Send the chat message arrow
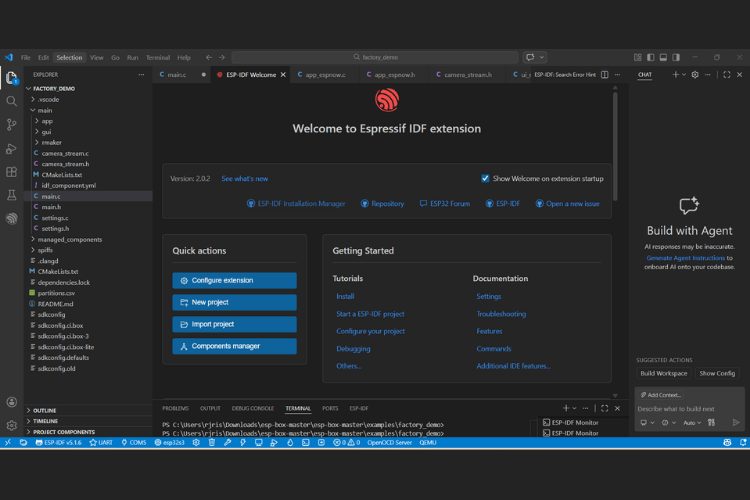Viewport: 750px width, 500px height. (x=736, y=422)
